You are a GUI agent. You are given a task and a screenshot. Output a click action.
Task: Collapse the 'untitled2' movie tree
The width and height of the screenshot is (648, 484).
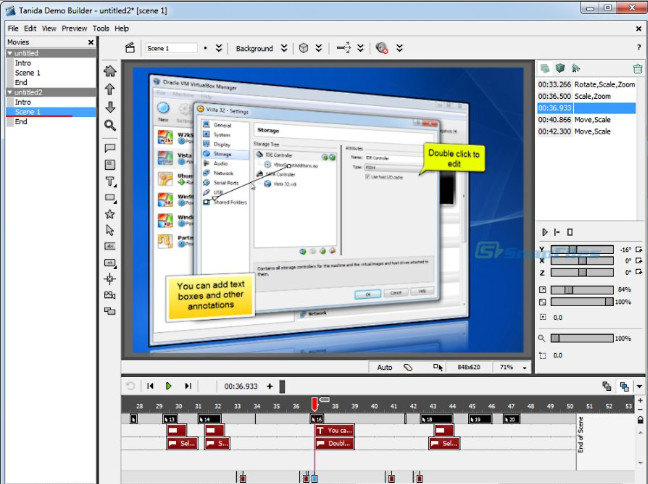(10, 92)
